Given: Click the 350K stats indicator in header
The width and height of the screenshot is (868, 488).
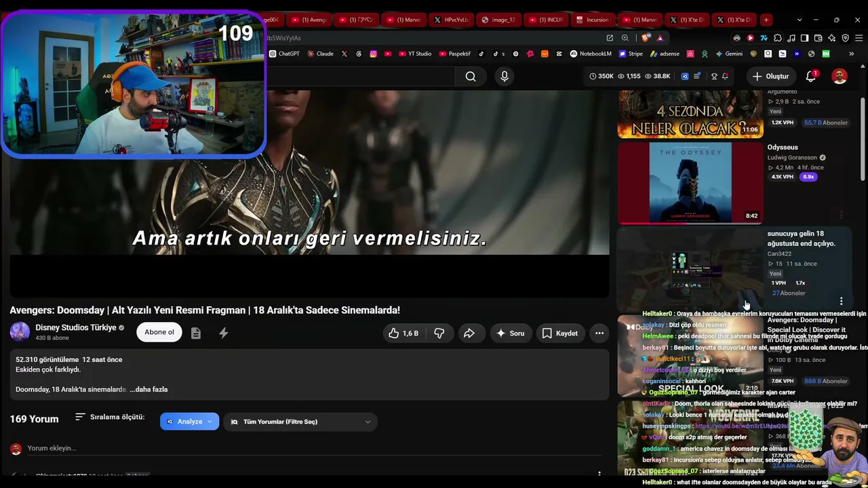Looking at the screenshot, I should coord(601,77).
